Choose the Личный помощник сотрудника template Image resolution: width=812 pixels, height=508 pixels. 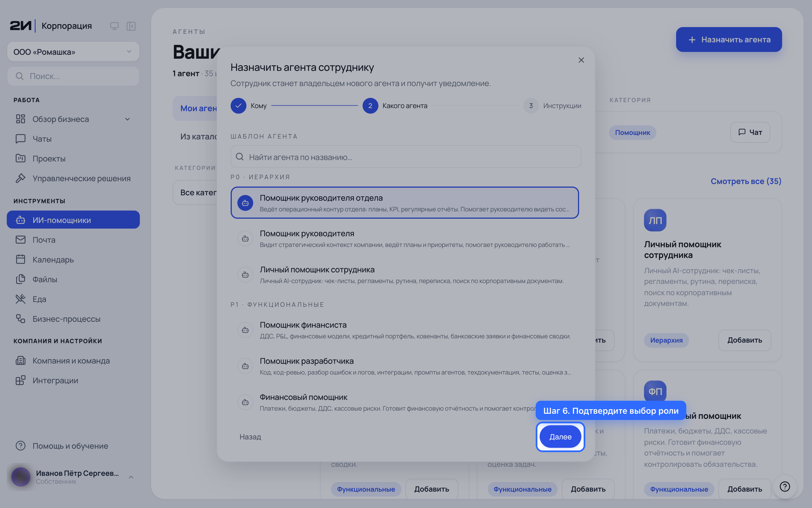coord(405,275)
